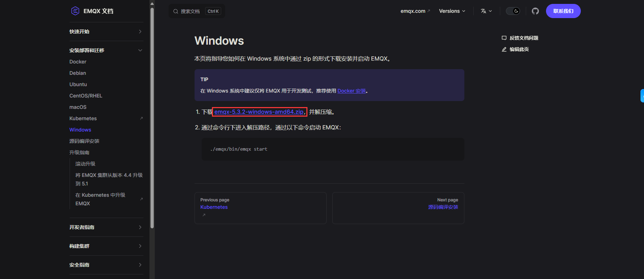Collapse the 安装部署和迁移 sidebar section
This screenshot has width=644, height=279.
coord(106,50)
